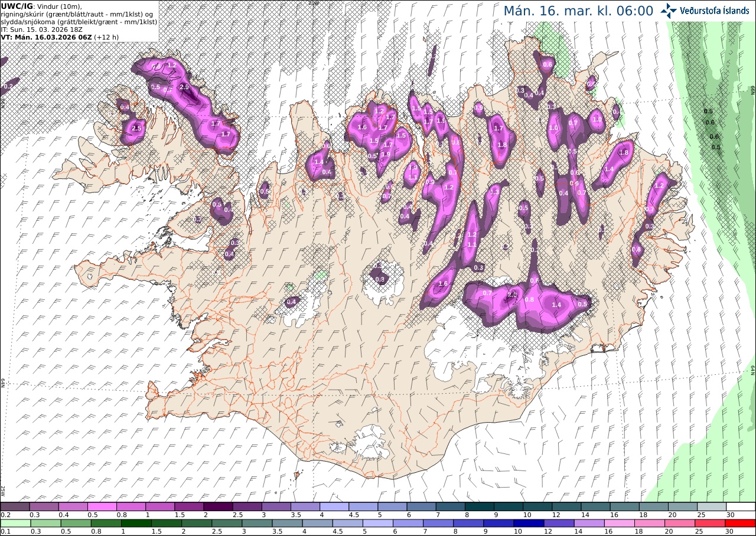This screenshot has width=756, height=536.
Task: Select lower legend swatch between 0.5 and 0.8
Action: [x=76, y=523]
